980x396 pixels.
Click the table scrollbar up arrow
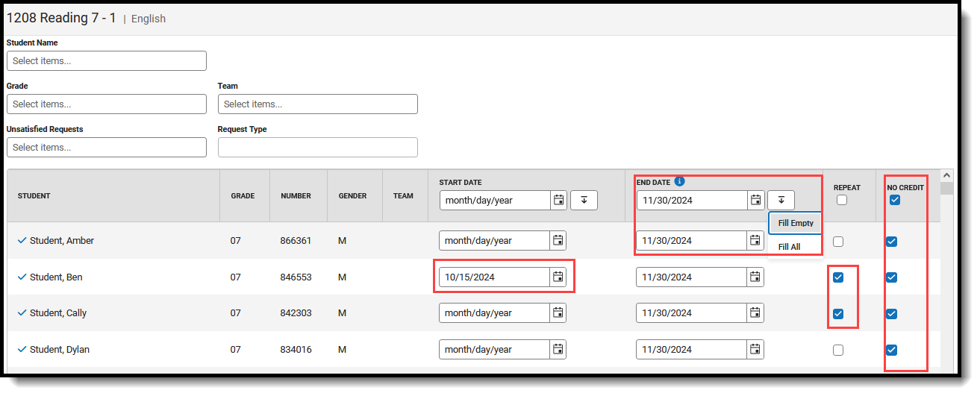tap(946, 174)
